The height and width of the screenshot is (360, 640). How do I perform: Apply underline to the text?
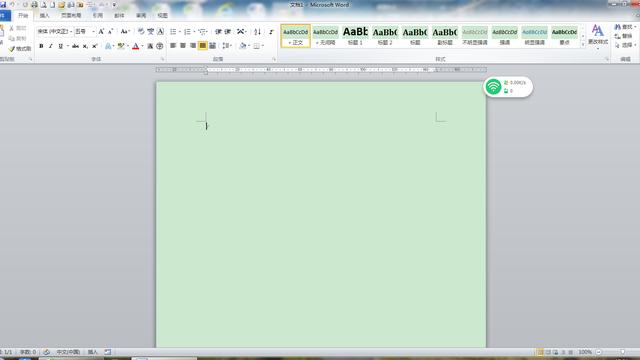pyautogui.click(x=60, y=46)
